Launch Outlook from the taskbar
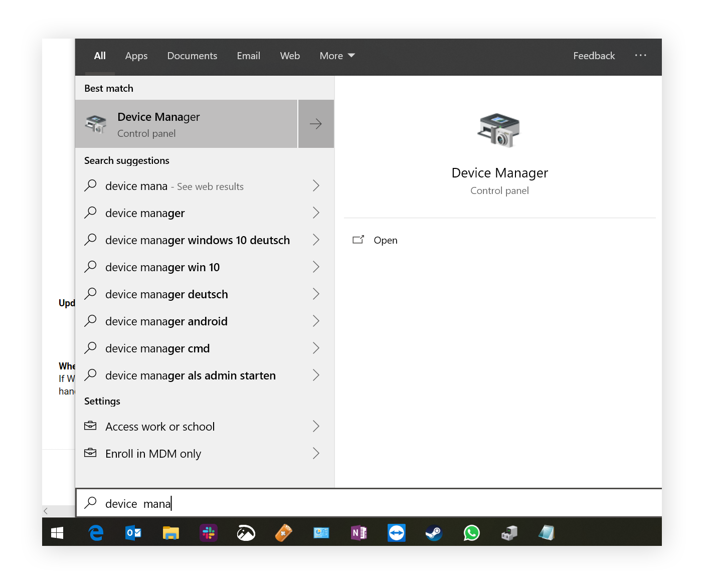Image resolution: width=708 pixels, height=588 pixels. (133, 533)
